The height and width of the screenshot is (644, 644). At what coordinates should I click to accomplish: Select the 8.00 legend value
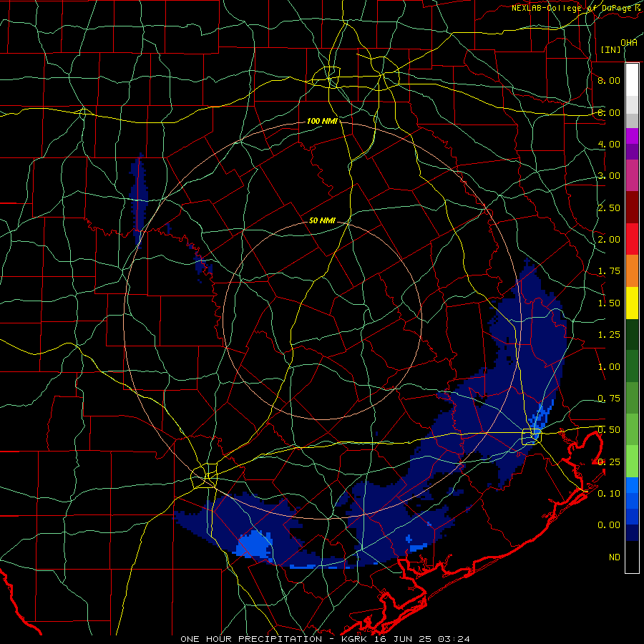[609, 80]
